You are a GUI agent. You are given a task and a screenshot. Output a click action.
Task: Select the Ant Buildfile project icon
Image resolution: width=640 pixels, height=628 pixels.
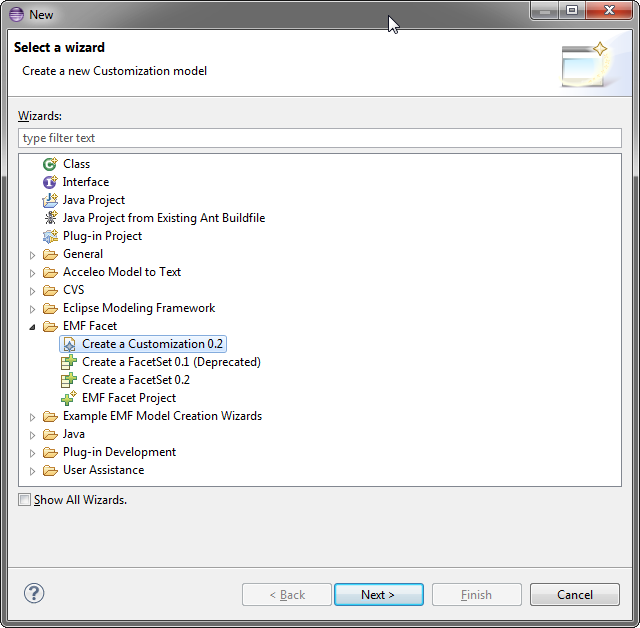50,218
